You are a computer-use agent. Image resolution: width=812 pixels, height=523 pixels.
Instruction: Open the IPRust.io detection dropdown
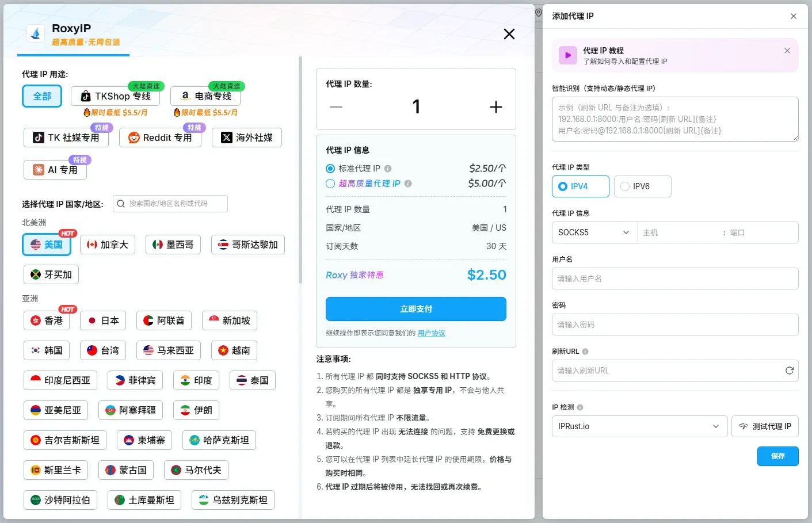point(639,426)
